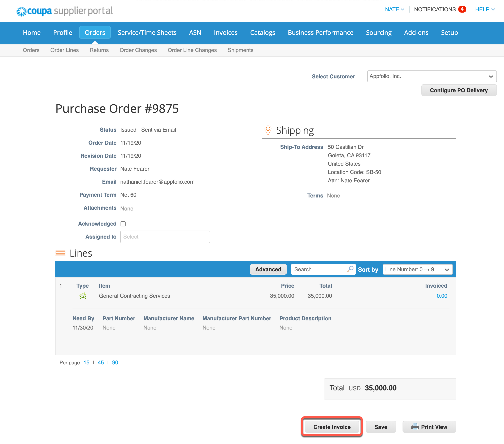504x444 pixels.
Task: Show 45 lines per page
Action: point(101,362)
